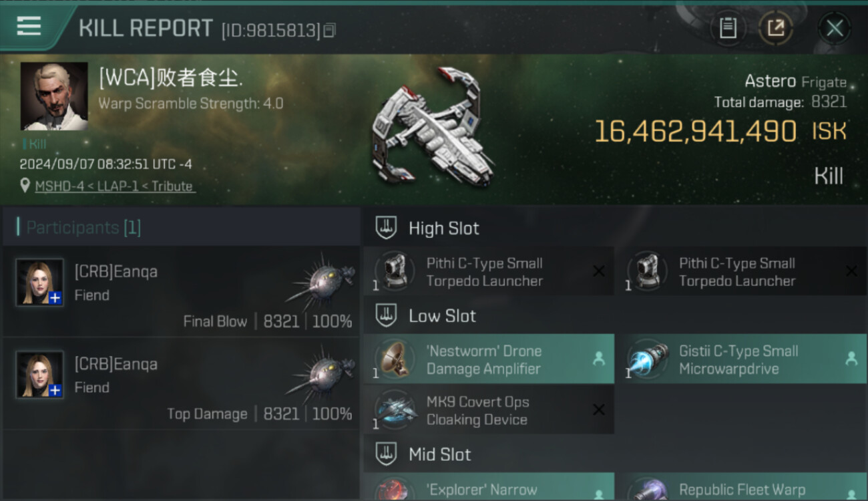Copy the kill report ID icon

pyautogui.click(x=329, y=31)
